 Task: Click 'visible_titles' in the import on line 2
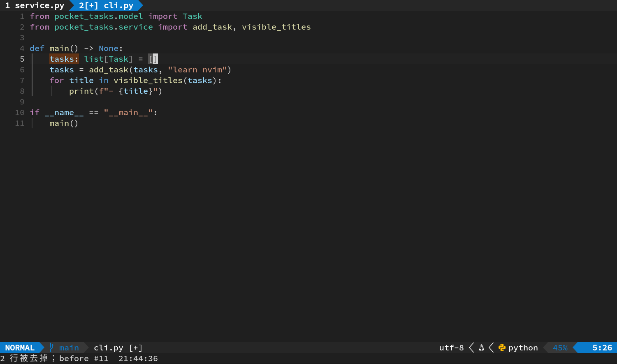coord(276,27)
